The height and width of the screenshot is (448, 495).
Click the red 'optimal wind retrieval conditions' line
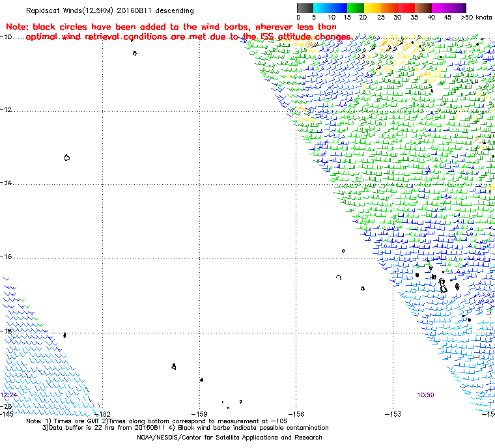pyautogui.click(x=189, y=37)
